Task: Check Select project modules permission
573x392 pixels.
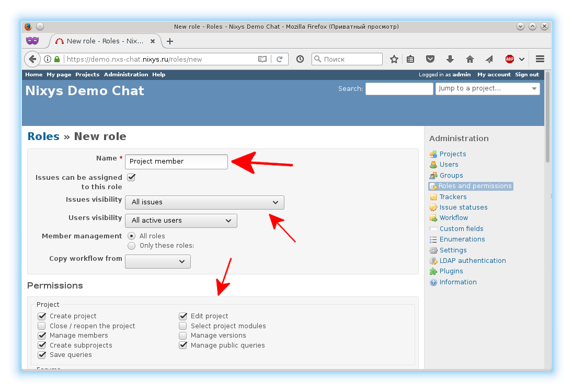Action: pyautogui.click(x=183, y=326)
